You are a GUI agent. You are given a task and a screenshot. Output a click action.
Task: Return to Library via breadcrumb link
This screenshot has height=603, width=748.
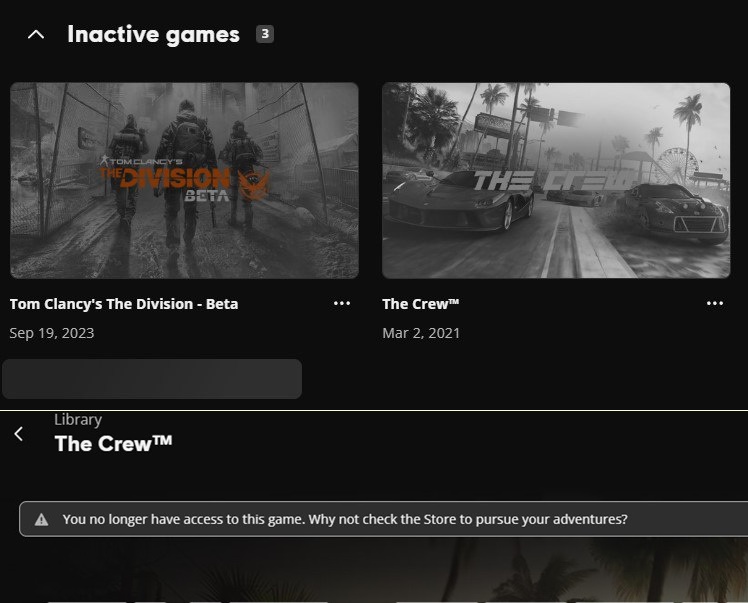pyautogui.click(x=78, y=419)
